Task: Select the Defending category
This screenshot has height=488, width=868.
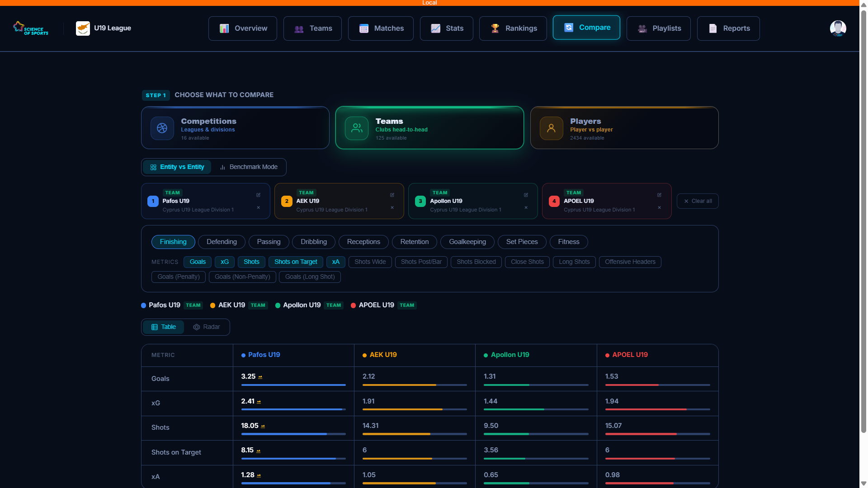Action: pos(222,242)
